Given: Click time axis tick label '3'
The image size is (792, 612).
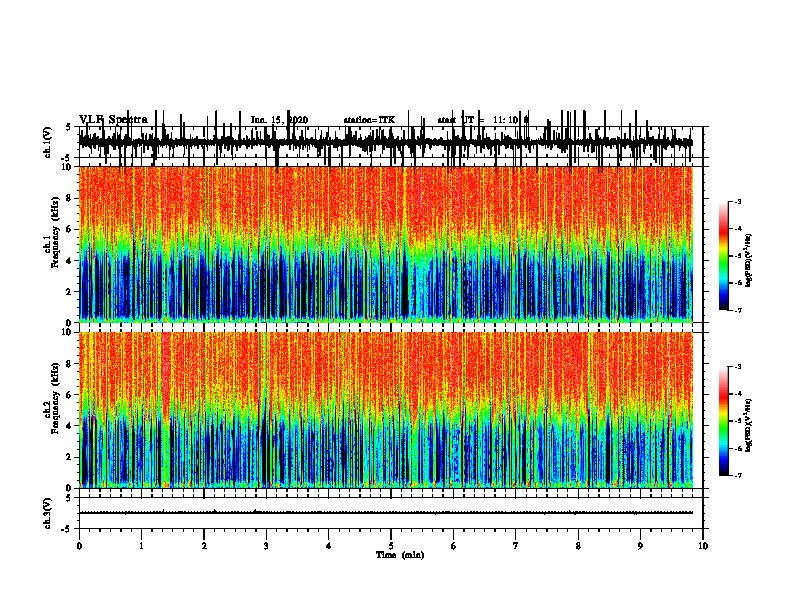Looking at the screenshot, I should point(266,546).
